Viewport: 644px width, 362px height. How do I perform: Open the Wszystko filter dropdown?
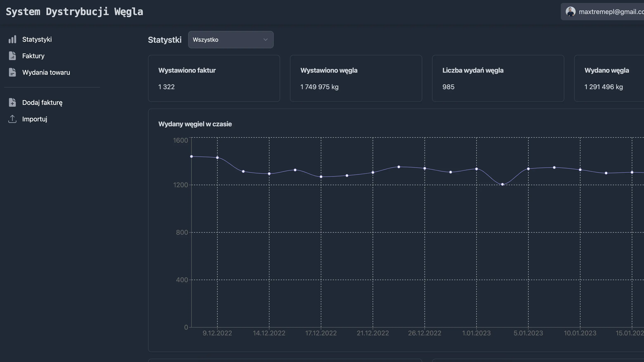[x=231, y=39]
